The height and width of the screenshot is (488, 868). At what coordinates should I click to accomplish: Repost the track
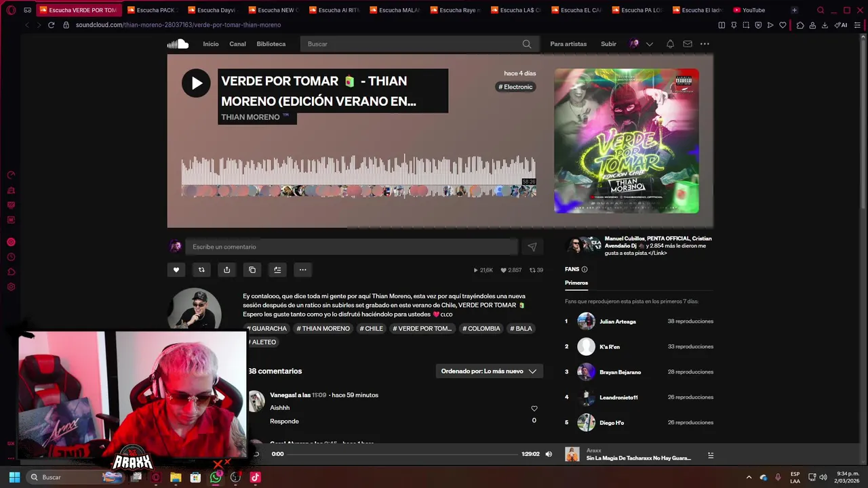pos(201,270)
